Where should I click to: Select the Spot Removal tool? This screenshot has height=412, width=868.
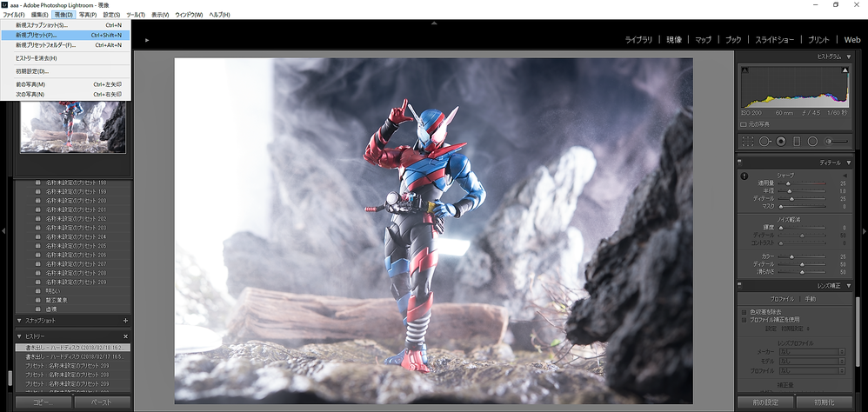(765, 142)
